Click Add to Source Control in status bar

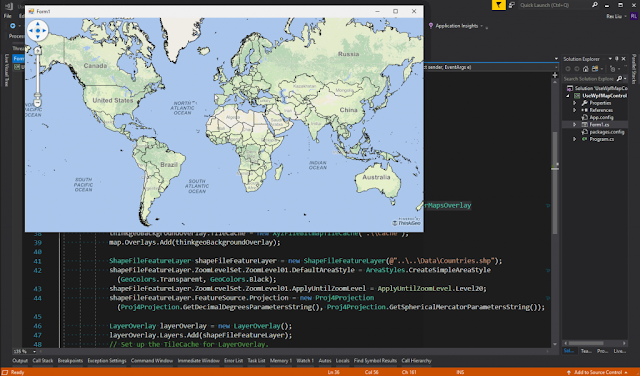(x=598, y=372)
